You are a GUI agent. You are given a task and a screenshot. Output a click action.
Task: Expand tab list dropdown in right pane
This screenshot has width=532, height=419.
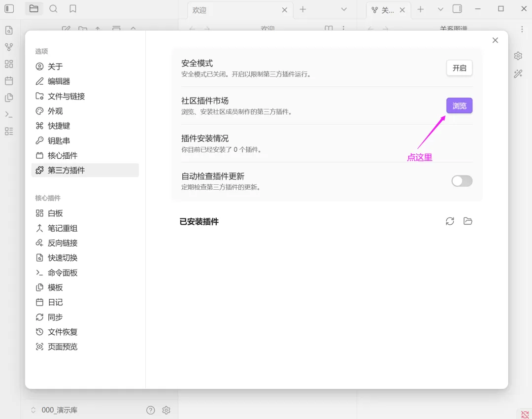[x=440, y=9]
